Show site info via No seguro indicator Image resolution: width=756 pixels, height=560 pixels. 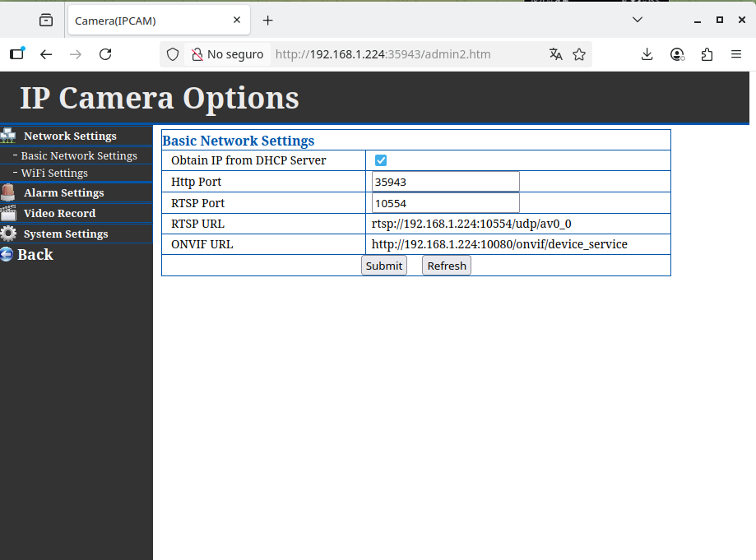click(227, 54)
